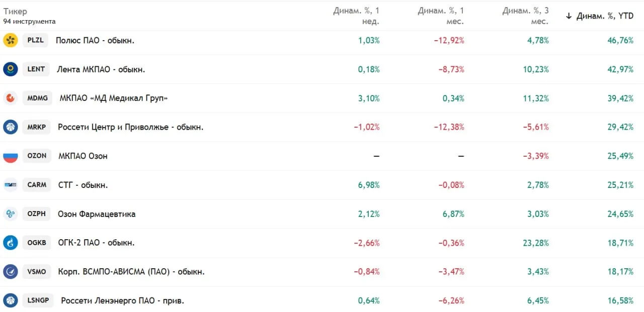The image size is (644, 312).
Task: Sort by 1-week dynamics column header
Action: pos(356,16)
